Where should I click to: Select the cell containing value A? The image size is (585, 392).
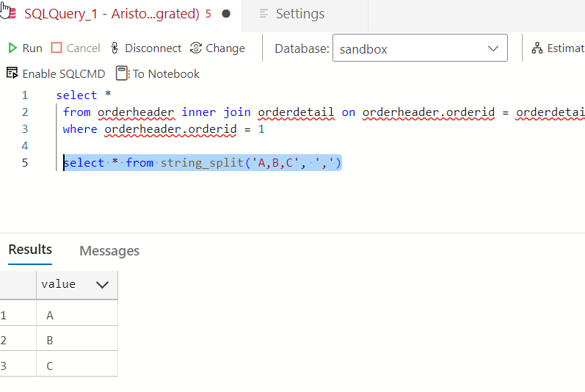(76, 315)
